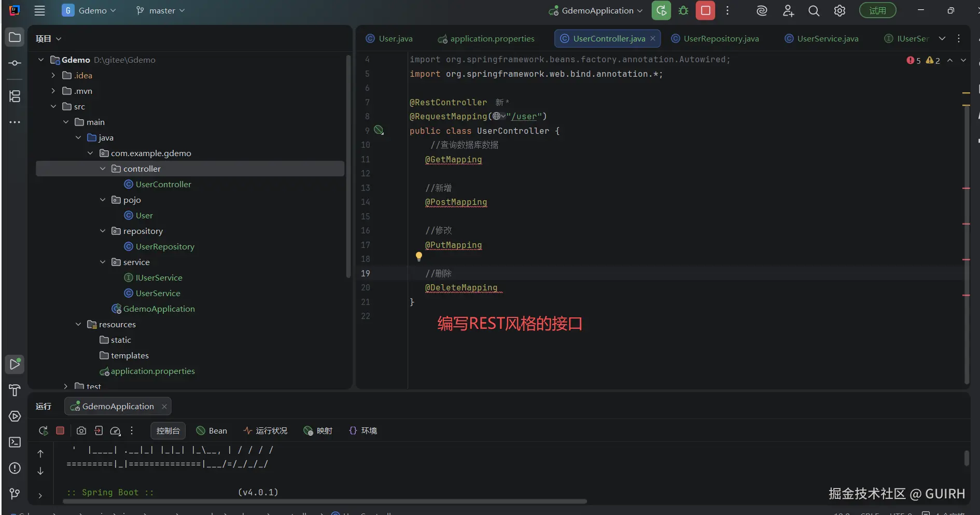Viewport: 980px width, 515px height.
Task: Open the Commit tool window
Action: tap(15, 63)
